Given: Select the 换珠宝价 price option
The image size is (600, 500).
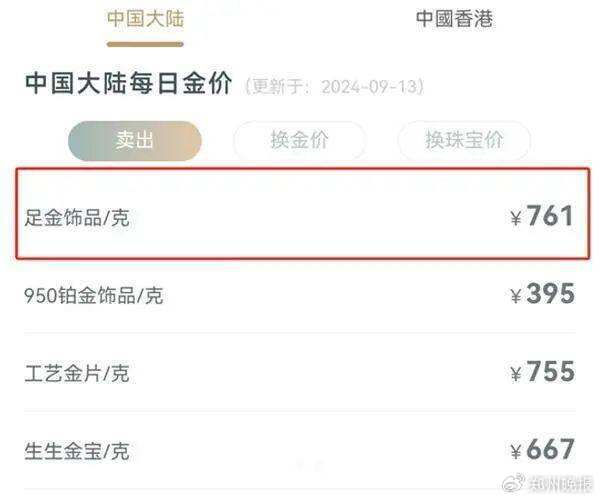Looking at the screenshot, I should pos(464,141).
